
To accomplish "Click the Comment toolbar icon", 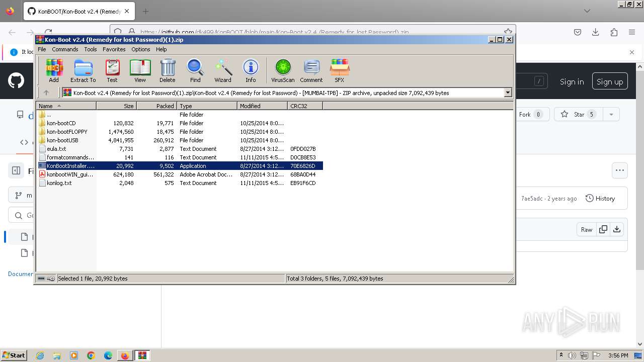I will (x=311, y=70).
